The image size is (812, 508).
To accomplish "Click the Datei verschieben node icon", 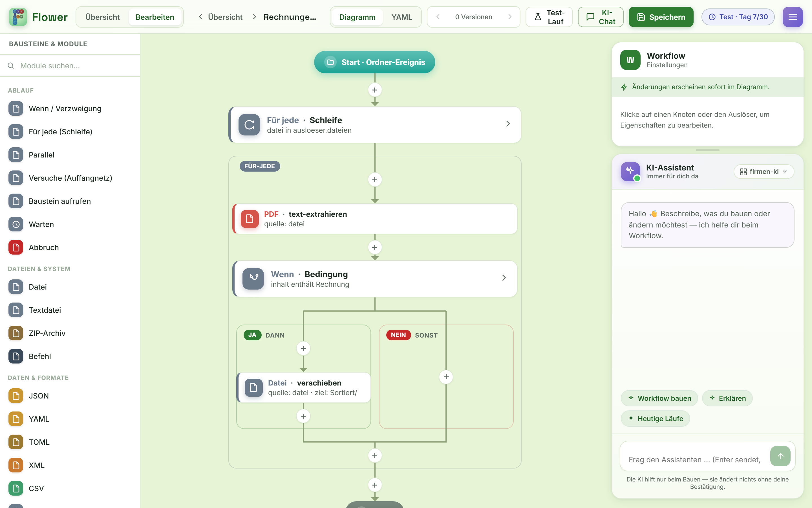I will (x=253, y=387).
